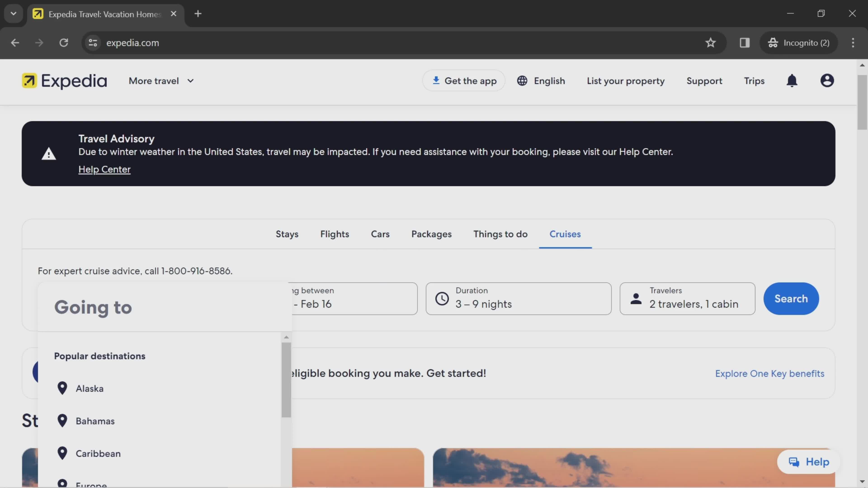Open the tab search dropdown arrow
This screenshot has width=868, height=488.
pyautogui.click(x=14, y=14)
